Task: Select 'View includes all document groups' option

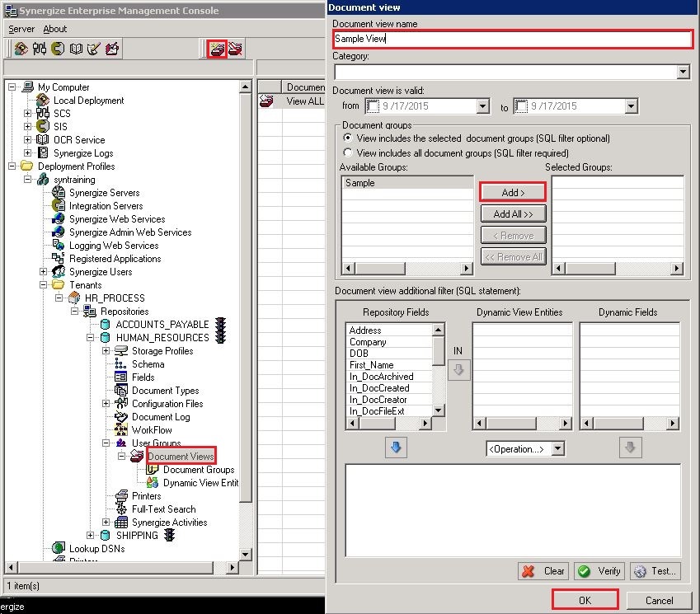Action: click(347, 152)
